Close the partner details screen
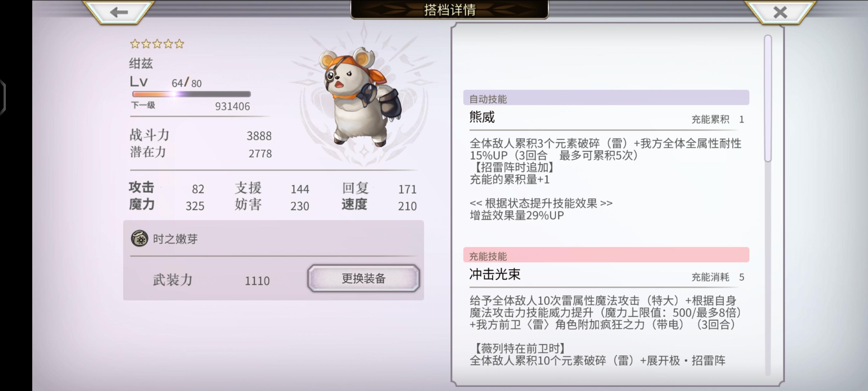Viewport: 868px width, 391px height. coord(780,12)
